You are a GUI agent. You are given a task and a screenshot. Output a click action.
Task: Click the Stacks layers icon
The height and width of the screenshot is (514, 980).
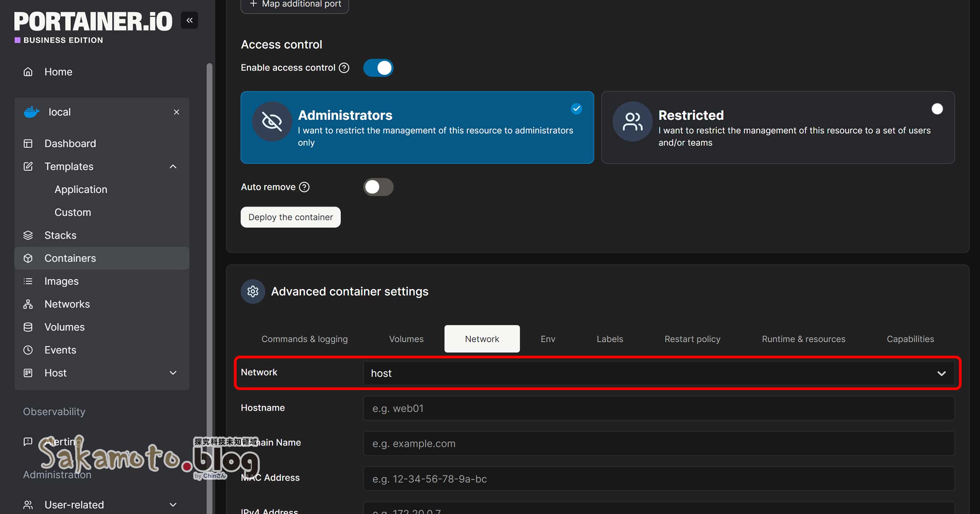coord(28,235)
